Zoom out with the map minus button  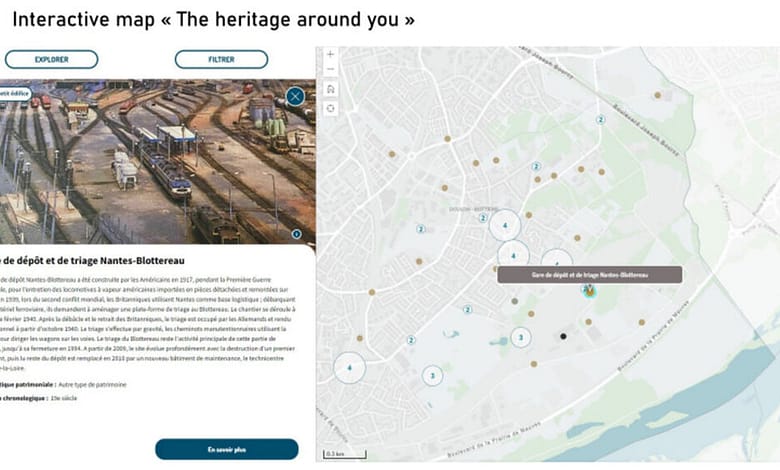(330, 70)
